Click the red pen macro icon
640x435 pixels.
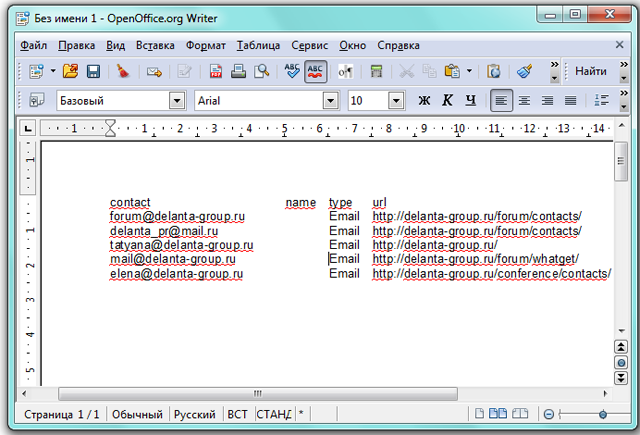pyautogui.click(x=122, y=71)
